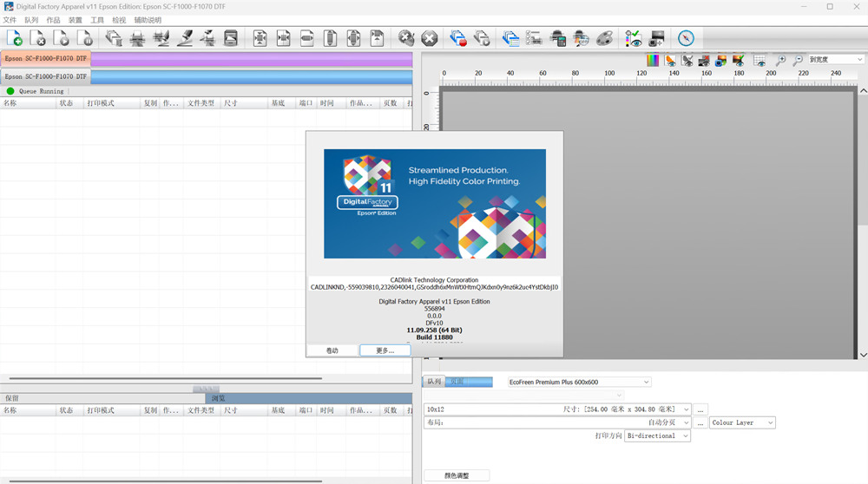
Task: Open the 工具 menu
Action: pyautogui.click(x=97, y=20)
